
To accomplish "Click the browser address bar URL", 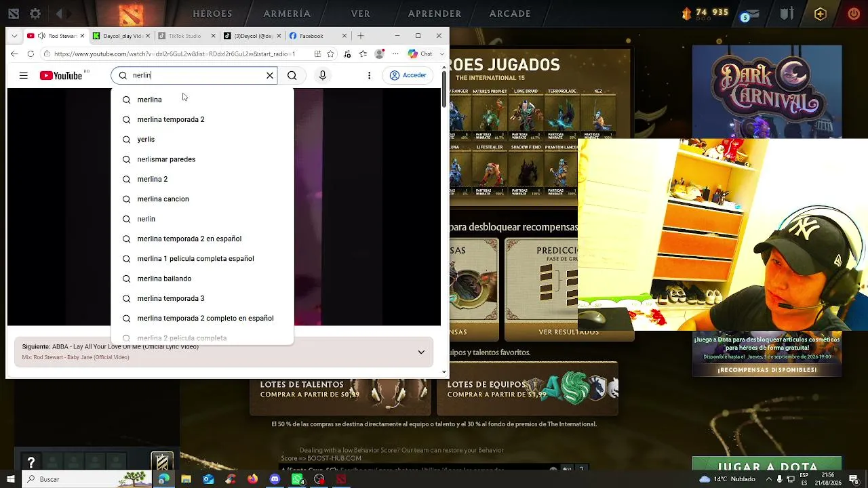I will [174, 54].
